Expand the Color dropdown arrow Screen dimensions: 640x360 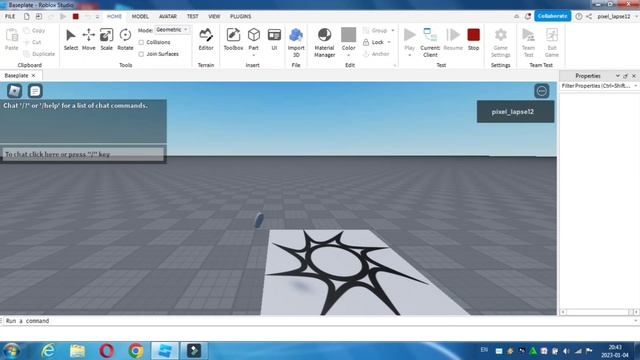point(349,55)
